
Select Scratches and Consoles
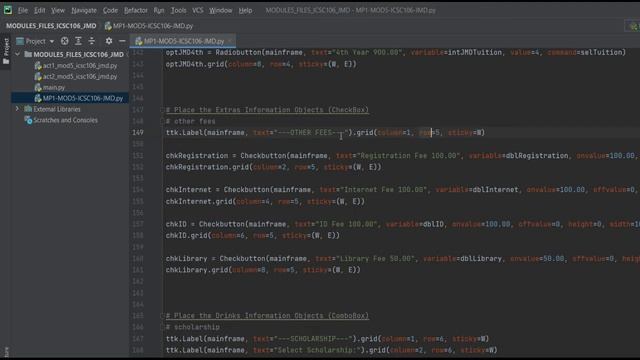tap(65, 120)
